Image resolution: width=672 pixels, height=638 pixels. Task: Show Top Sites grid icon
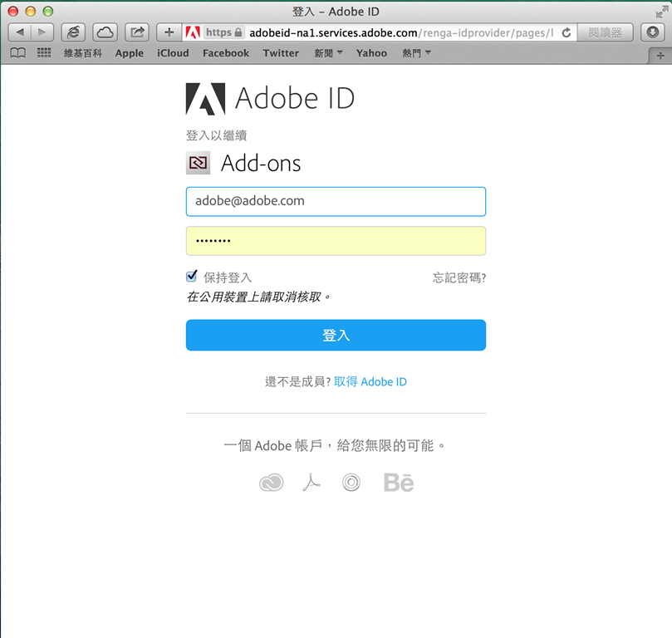tap(44, 52)
